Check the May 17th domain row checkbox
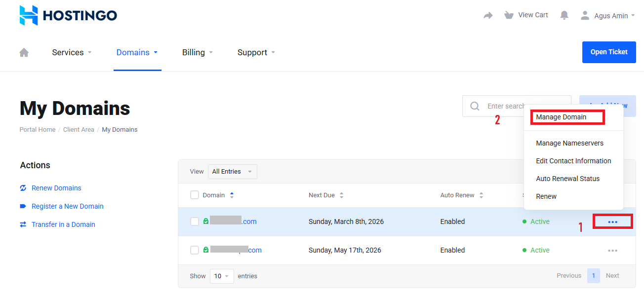644x295 pixels. [195, 250]
